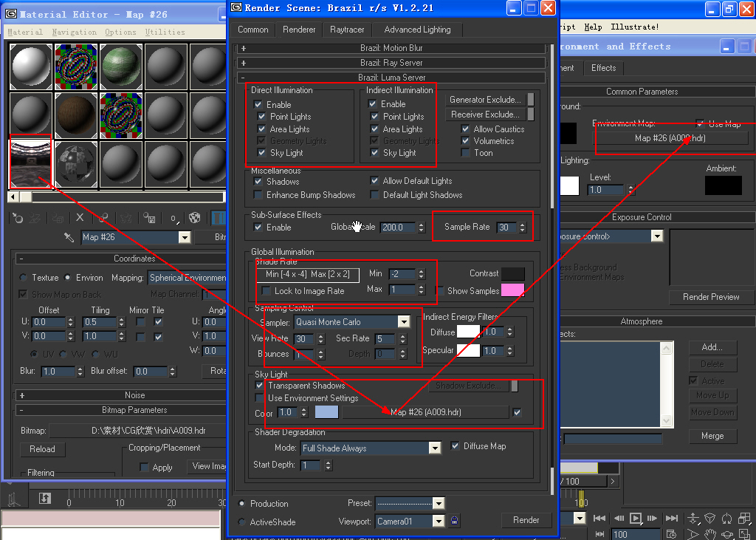
Task: Enable Direct Illumination Sky Light checkbox
Action: click(261, 152)
